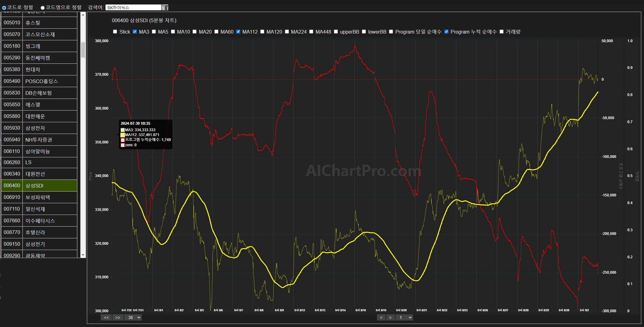Enable the MA448 checkbox

pyautogui.click(x=311, y=32)
